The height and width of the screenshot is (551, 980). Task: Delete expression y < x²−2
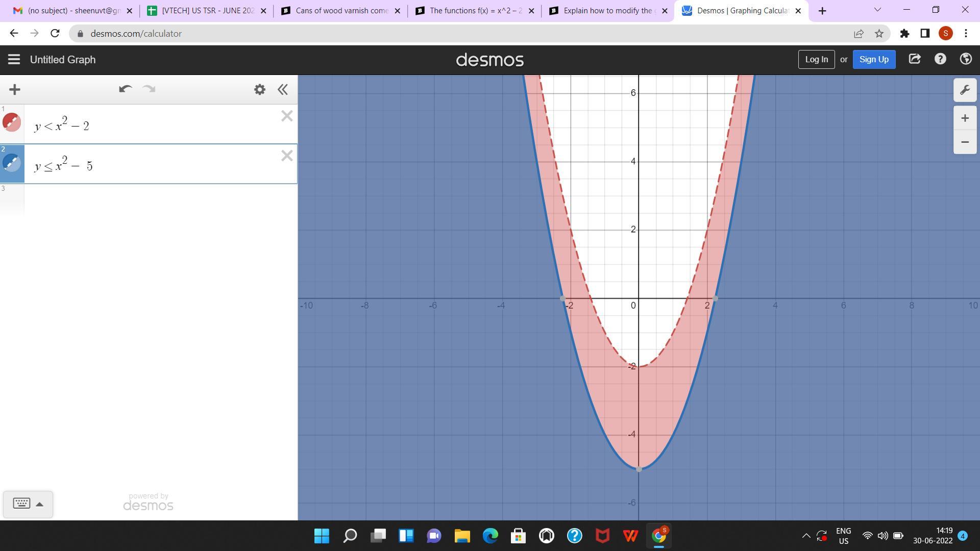click(287, 116)
